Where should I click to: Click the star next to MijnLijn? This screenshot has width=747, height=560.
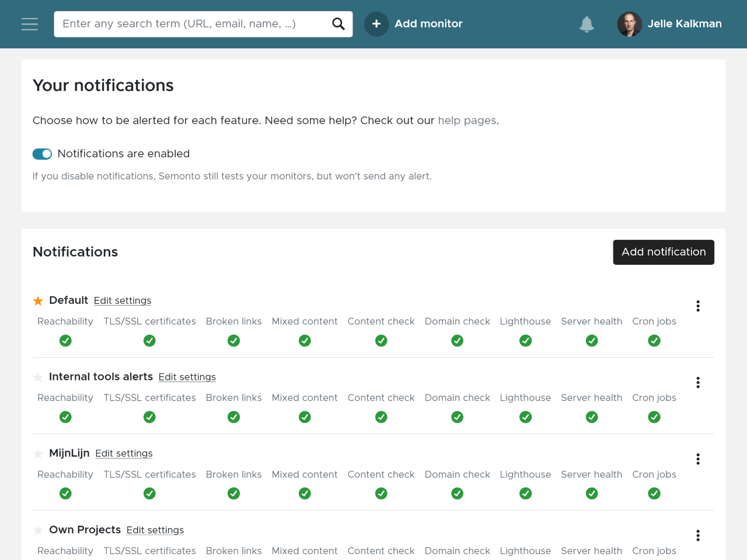click(x=38, y=454)
